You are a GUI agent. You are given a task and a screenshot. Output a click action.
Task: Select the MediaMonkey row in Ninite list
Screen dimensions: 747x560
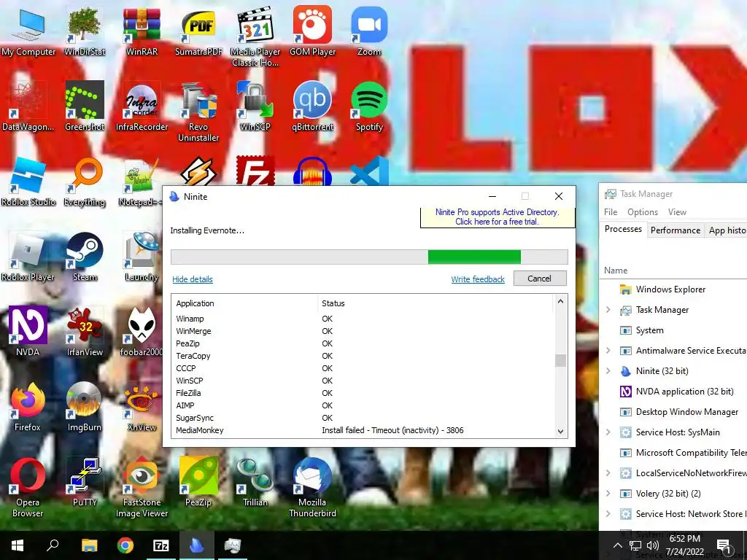pos(363,430)
